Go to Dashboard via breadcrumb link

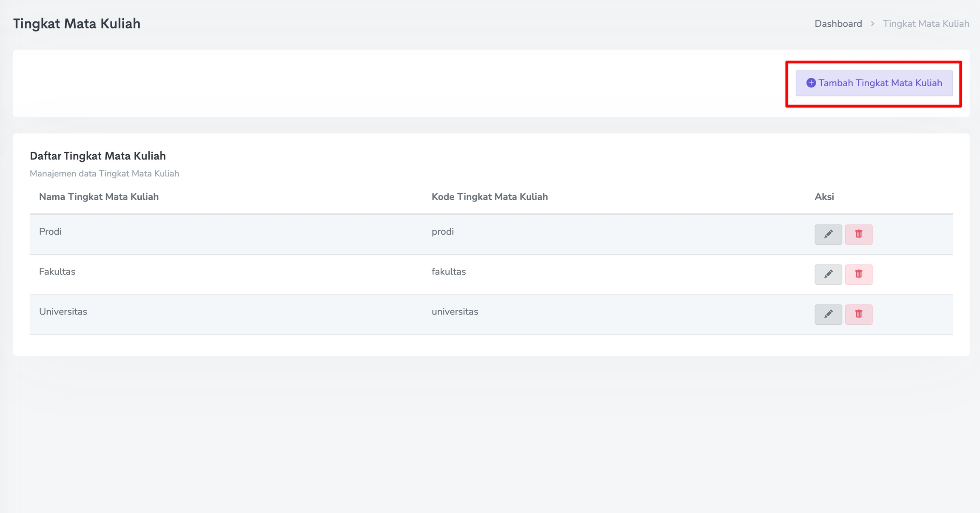pos(838,24)
